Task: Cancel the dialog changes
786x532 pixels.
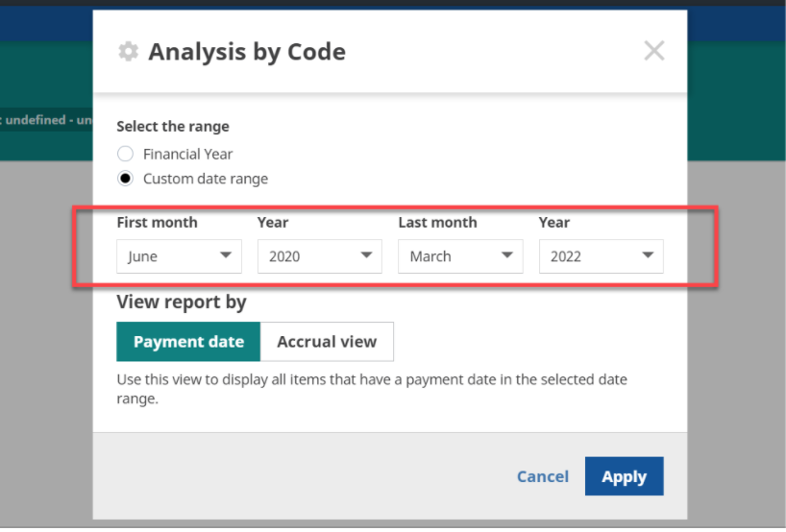Action: tap(542, 476)
